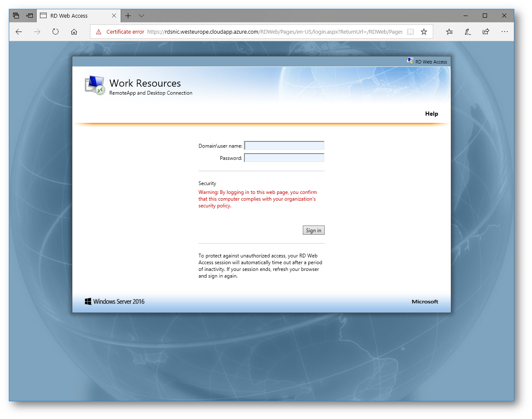532x419 pixels.
Task: Click the Windows Server 2016 logo
Action: (x=114, y=301)
